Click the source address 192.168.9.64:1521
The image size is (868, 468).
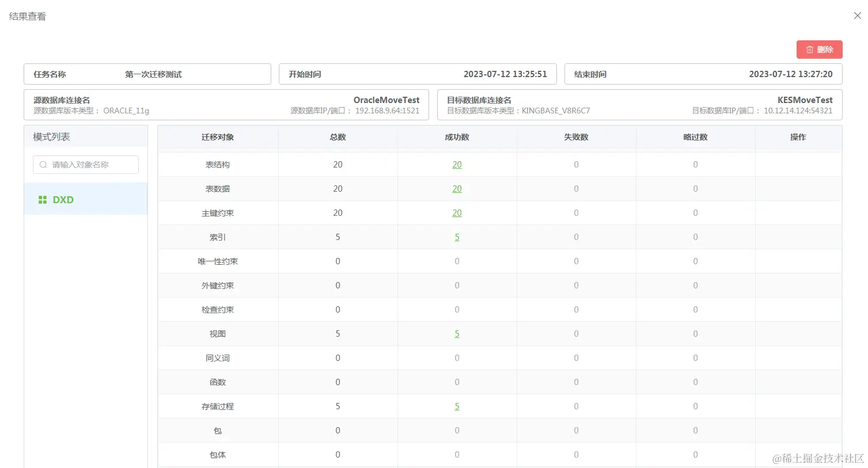[x=387, y=111]
